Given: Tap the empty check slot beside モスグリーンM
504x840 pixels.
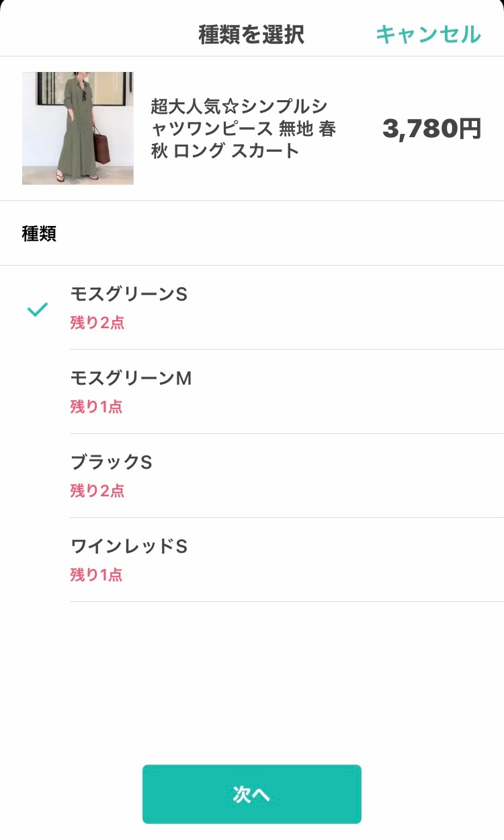Looking at the screenshot, I should pyautogui.click(x=38, y=392).
